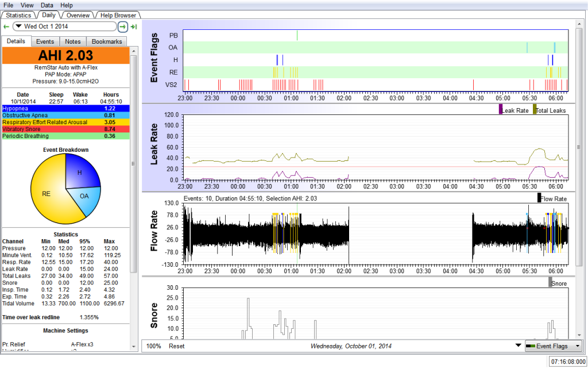Go to previous day with left green arrow
This screenshot has width=588, height=368.
(x=6, y=26)
